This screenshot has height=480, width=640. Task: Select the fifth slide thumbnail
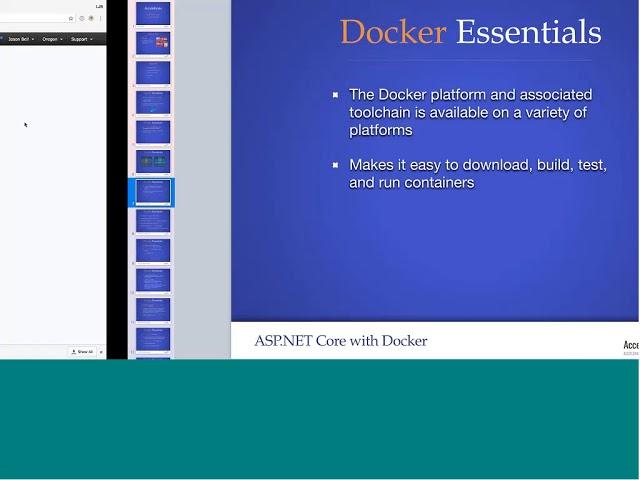pos(153,131)
